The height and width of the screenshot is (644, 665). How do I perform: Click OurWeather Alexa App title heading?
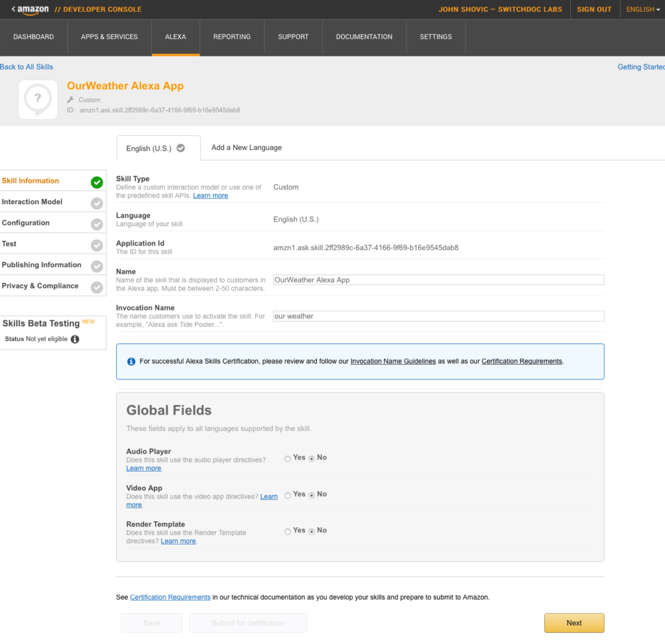[x=125, y=86]
